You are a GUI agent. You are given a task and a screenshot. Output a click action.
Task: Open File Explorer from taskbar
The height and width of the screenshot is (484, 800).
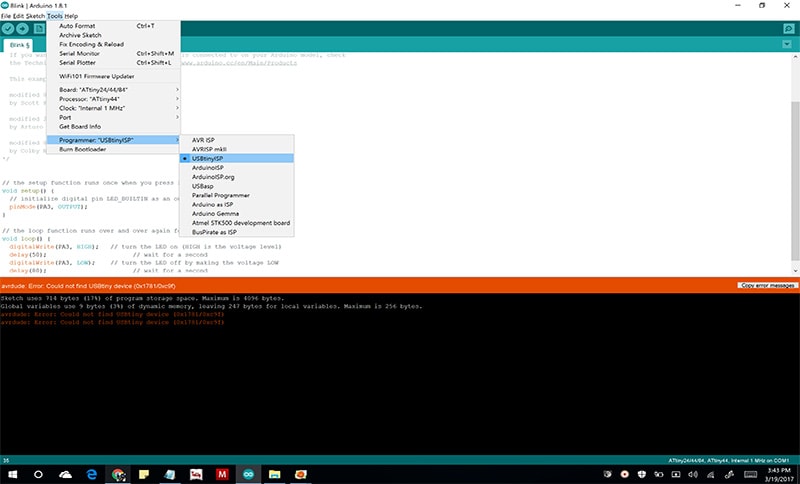pyautogui.click(x=274, y=474)
